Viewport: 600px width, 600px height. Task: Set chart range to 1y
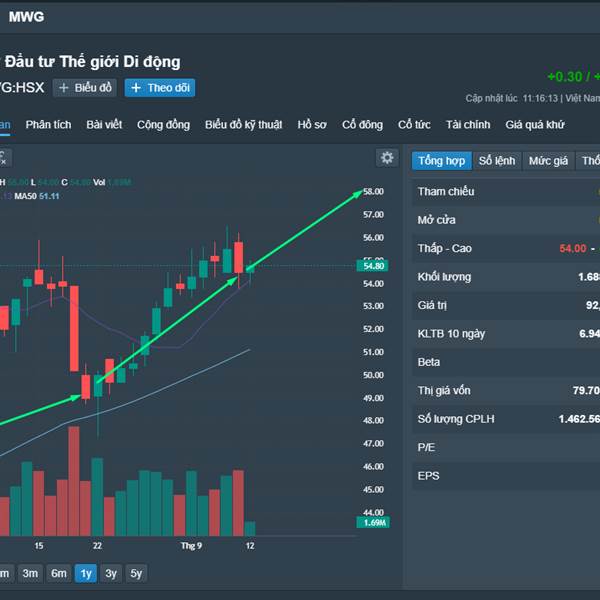point(86,573)
